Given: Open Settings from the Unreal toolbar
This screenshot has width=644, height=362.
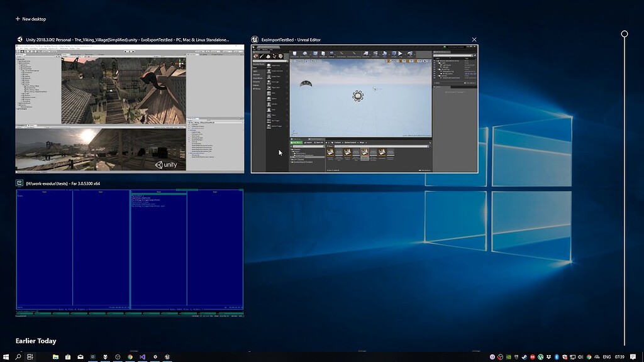Looking at the screenshot, I should coord(332,54).
